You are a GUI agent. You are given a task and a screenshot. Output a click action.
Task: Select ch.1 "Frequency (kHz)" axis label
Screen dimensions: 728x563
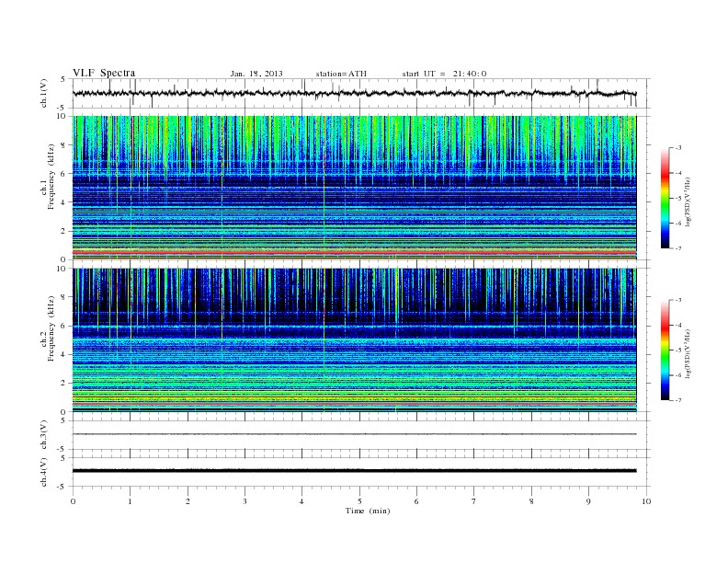(51, 177)
